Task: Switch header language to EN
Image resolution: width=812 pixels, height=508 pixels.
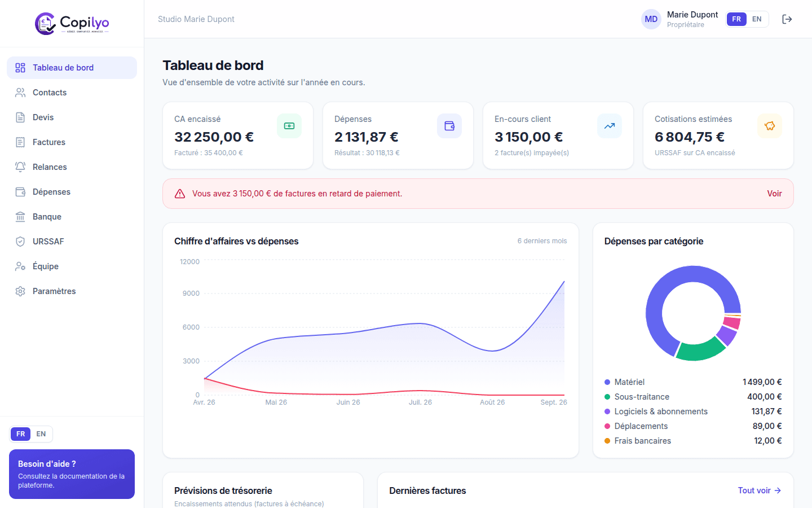Action: tap(757, 19)
